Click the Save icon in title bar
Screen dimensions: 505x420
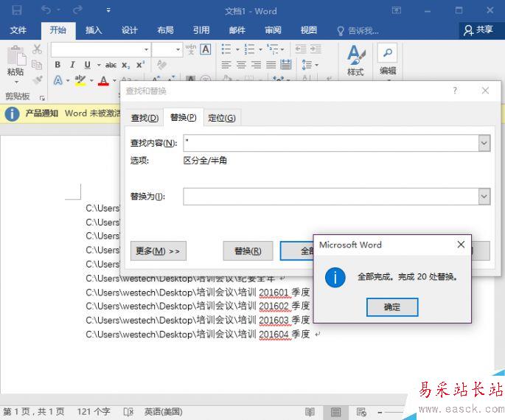pyautogui.click(x=16, y=10)
